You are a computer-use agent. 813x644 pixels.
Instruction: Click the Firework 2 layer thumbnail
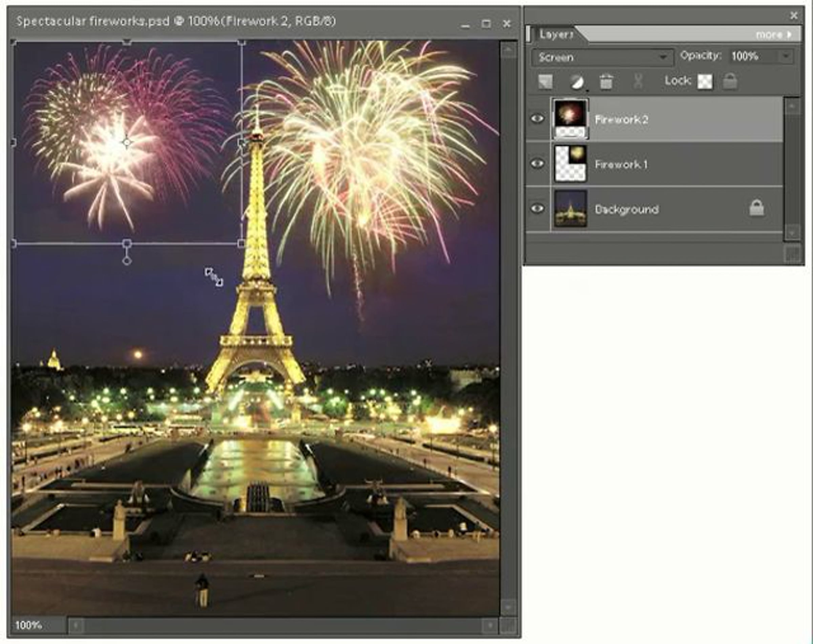point(570,118)
